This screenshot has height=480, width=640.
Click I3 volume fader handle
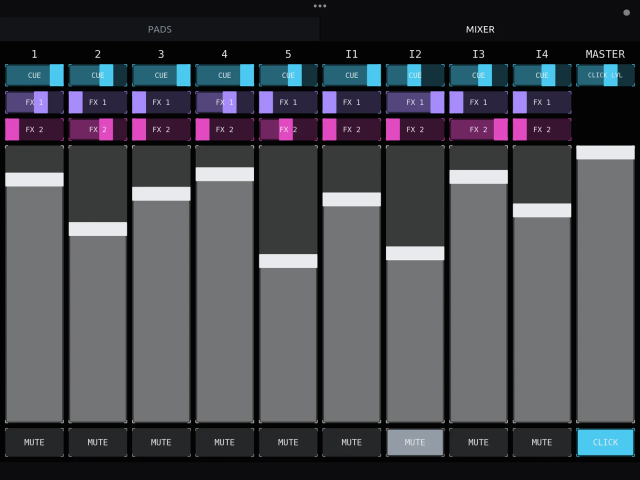(x=478, y=177)
